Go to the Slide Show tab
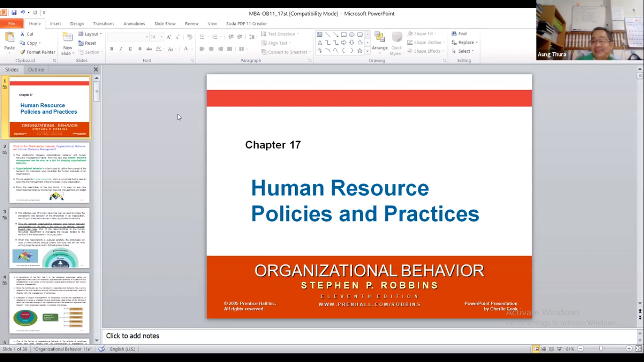644x362 pixels. 165,24
